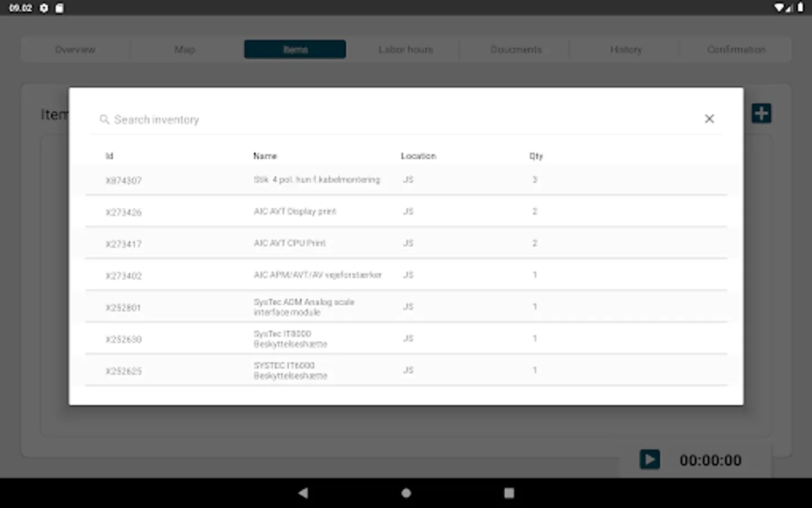Switch to the Overview tab
This screenshot has width=812, height=508.
[75, 50]
